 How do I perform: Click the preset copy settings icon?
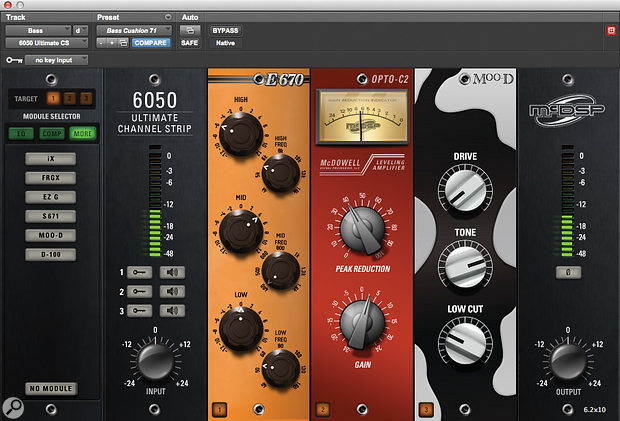tap(124, 43)
